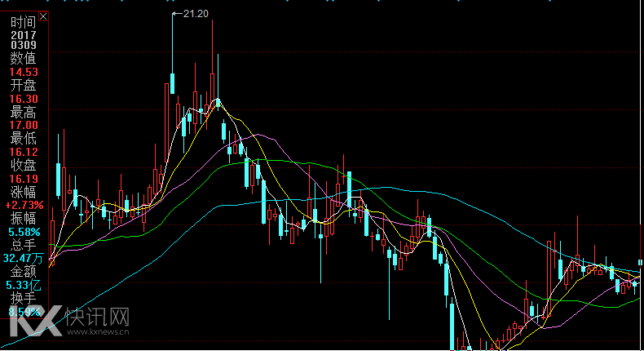
Task: Click the 数值 cursor value 14.53
Action: click(24, 72)
